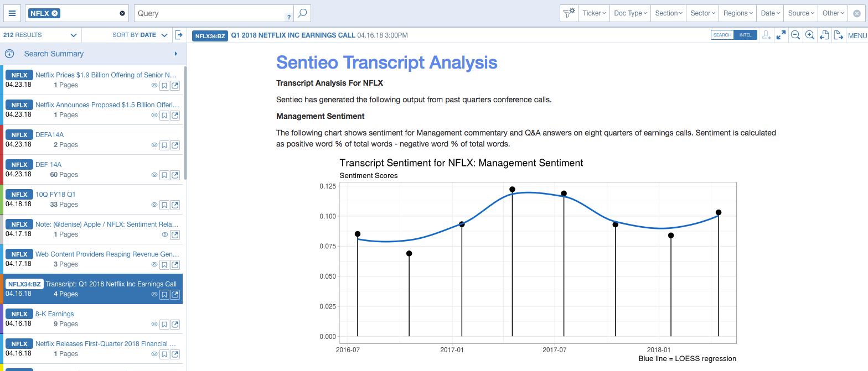Open the Sort By Date dropdown
Viewport: 868px width, 371px height.
[x=139, y=35]
